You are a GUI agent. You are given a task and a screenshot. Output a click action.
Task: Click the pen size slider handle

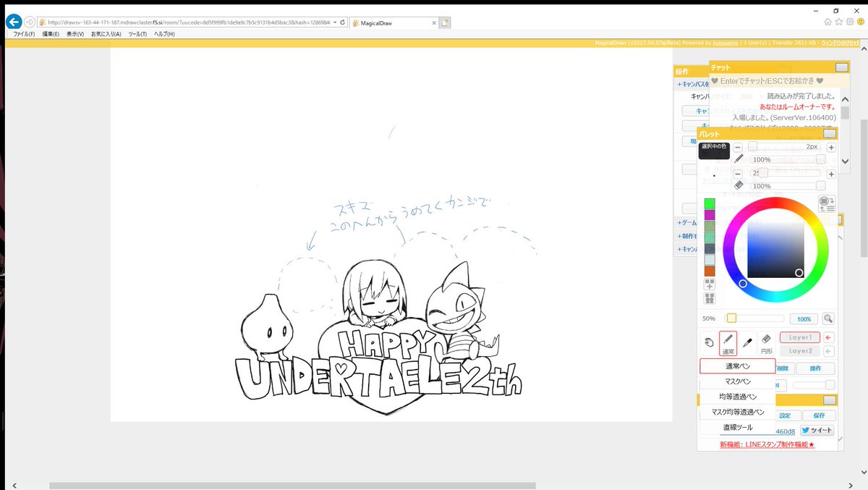753,147
